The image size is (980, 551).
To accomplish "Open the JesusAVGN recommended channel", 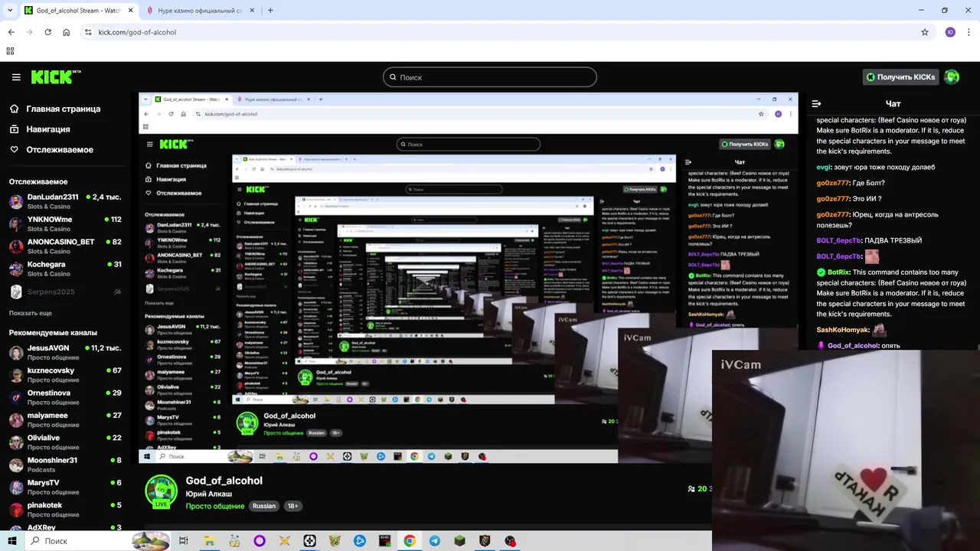I will tap(65, 353).
